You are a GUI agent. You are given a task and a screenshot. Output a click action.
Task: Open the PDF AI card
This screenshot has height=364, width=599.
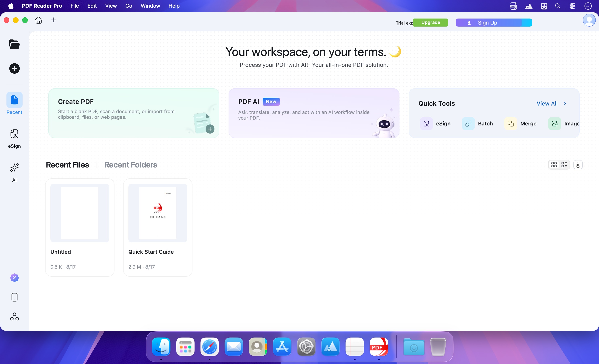[314, 113]
